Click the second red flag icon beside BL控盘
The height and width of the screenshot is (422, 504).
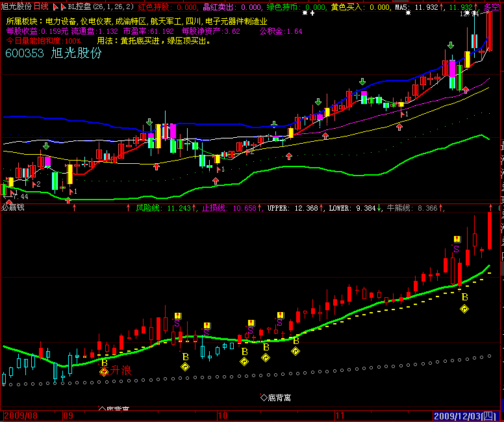click(63, 7)
